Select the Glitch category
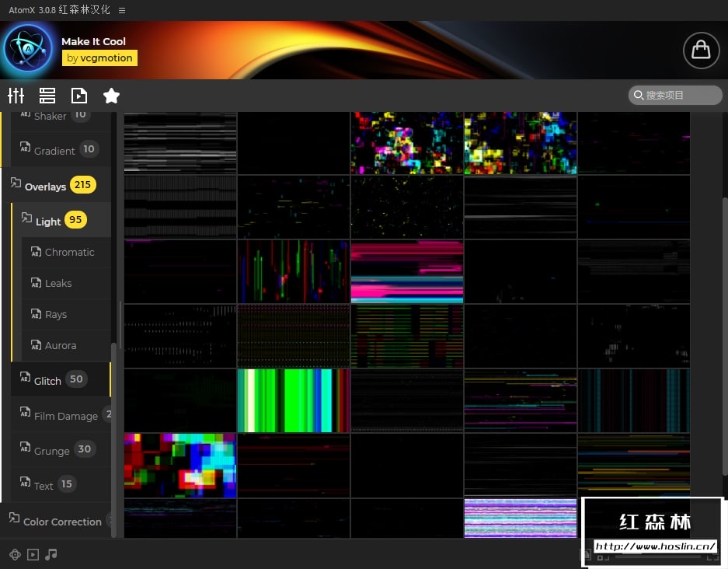Image resolution: width=728 pixels, height=569 pixels. (47, 380)
